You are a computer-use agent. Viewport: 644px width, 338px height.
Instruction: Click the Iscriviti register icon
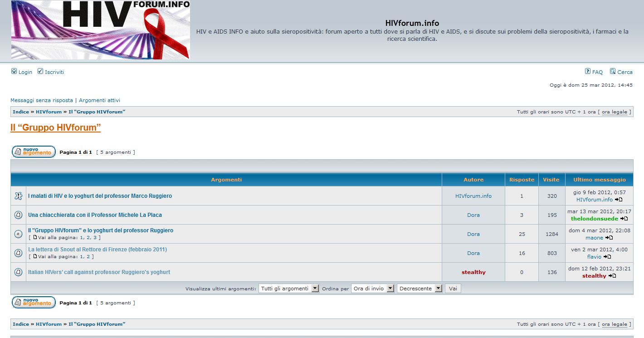click(40, 72)
